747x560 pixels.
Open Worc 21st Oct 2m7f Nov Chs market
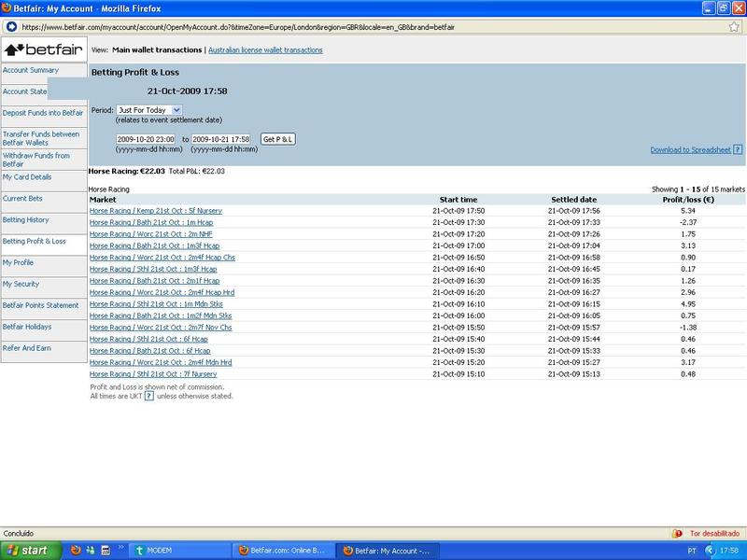point(161,328)
